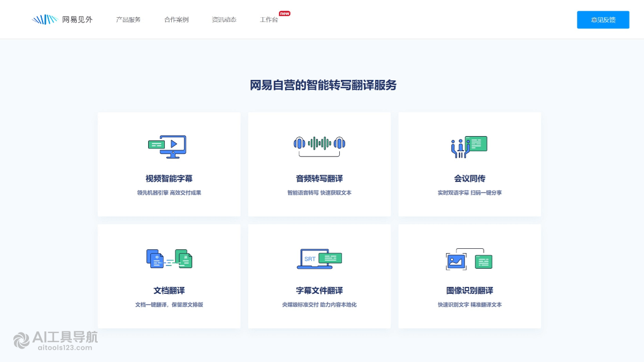Open the 工作台 menu item

tap(269, 20)
